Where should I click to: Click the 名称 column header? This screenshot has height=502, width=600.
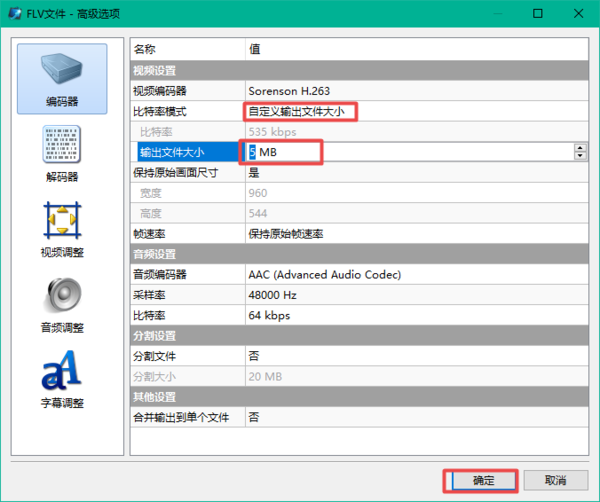click(x=188, y=49)
